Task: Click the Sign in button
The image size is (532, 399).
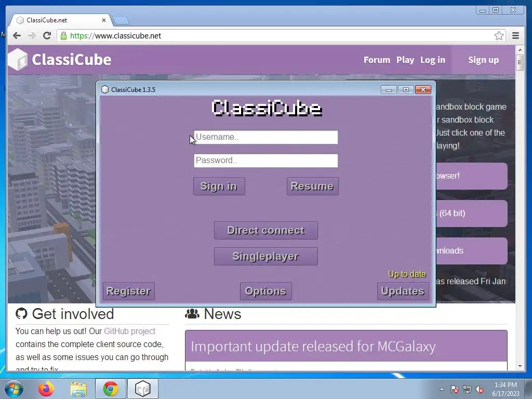Action: tap(219, 187)
